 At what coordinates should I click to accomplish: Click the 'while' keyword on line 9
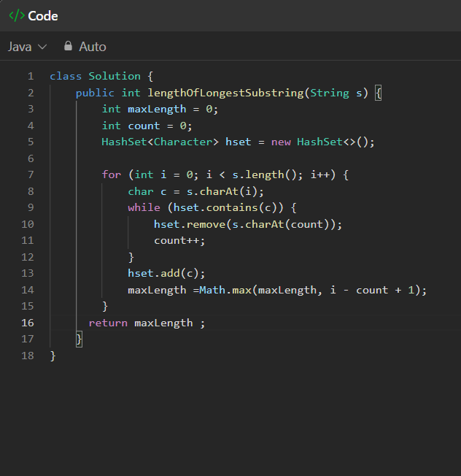[144, 207]
